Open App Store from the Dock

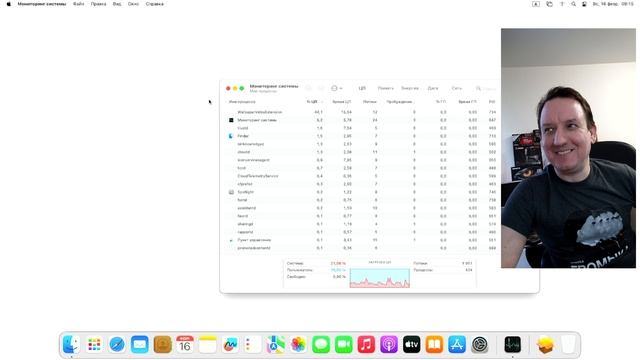(x=457, y=345)
